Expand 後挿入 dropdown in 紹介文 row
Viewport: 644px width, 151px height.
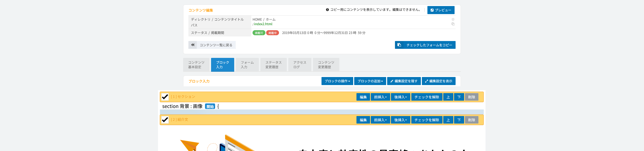pyautogui.click(x=400, y=120)
